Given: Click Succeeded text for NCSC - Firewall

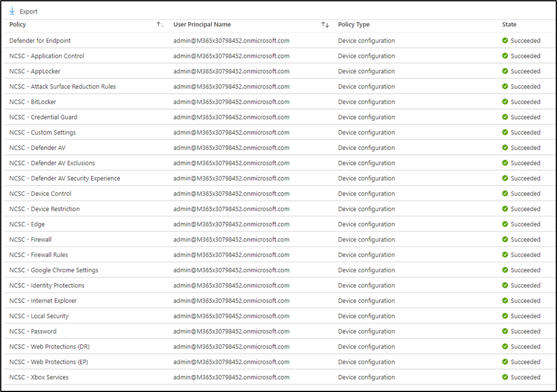Looking at the screenshot, I should [525, 239].
